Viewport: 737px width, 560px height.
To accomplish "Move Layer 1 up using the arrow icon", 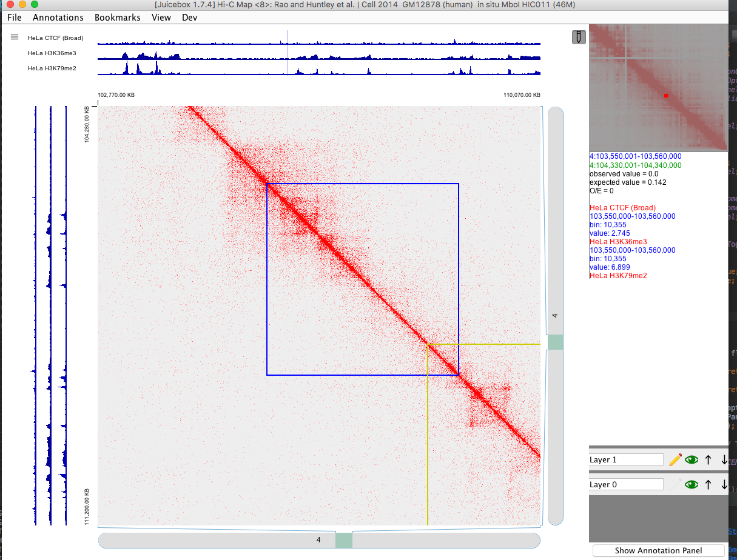I will pyautogui.click(x=707, y=459).
